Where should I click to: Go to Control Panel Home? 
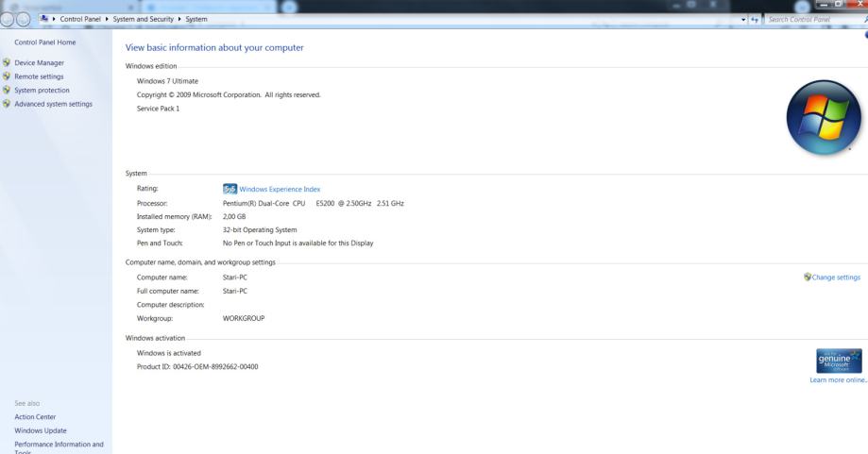[44, 42]
